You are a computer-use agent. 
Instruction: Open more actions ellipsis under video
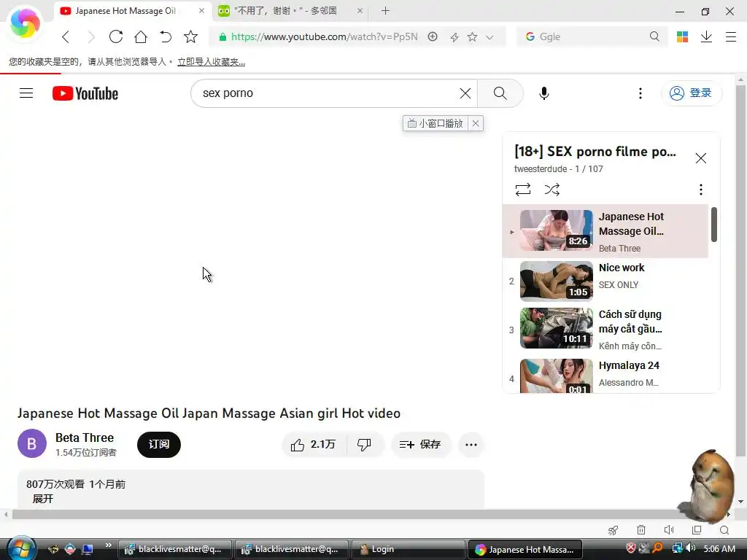point(471,445)
